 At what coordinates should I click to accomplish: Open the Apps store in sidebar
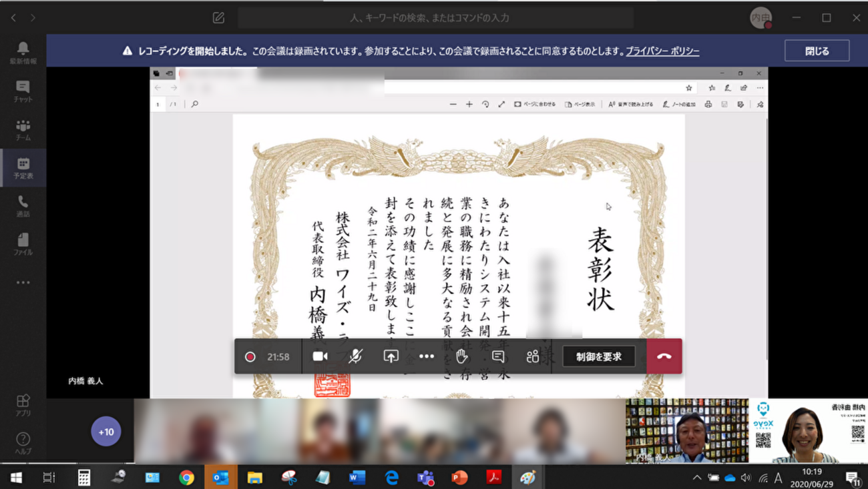23,404
